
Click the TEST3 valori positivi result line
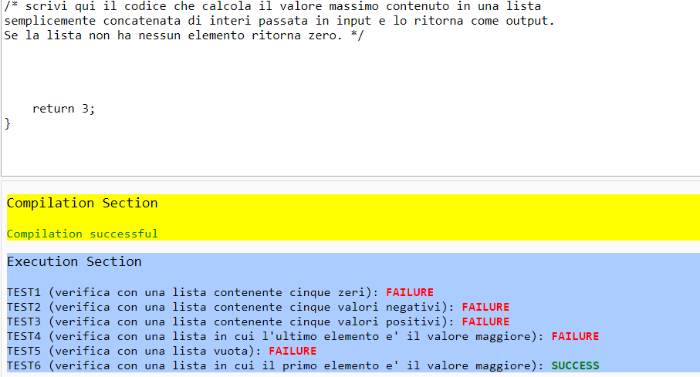point(258,322)
